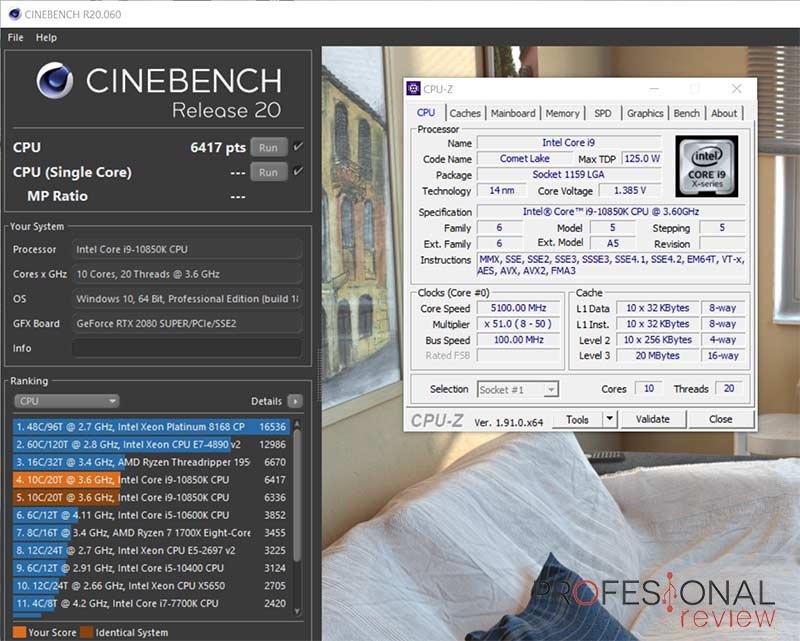Click the Core Speed value 5100.00 MHz
This screenshot has width=800, height=641.
[518, 308]
